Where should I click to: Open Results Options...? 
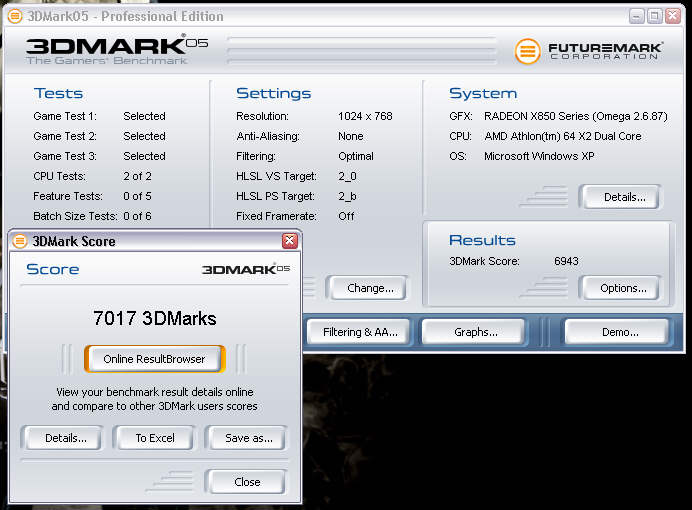click(621, 288)
